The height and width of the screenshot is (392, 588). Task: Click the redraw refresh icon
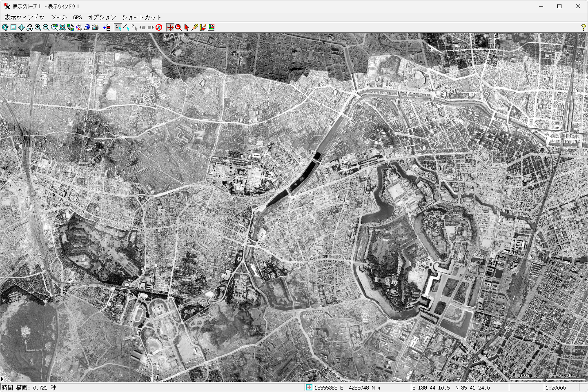coord(5,27)
